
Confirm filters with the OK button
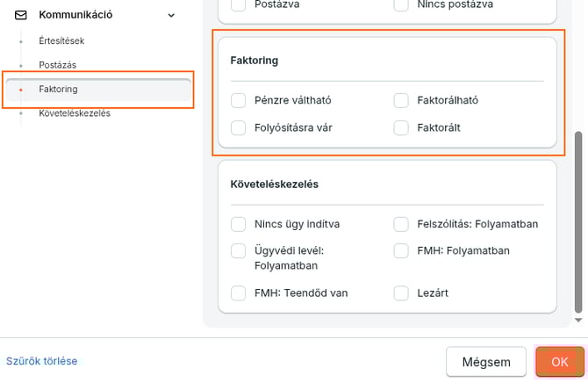tap(559, 362)
